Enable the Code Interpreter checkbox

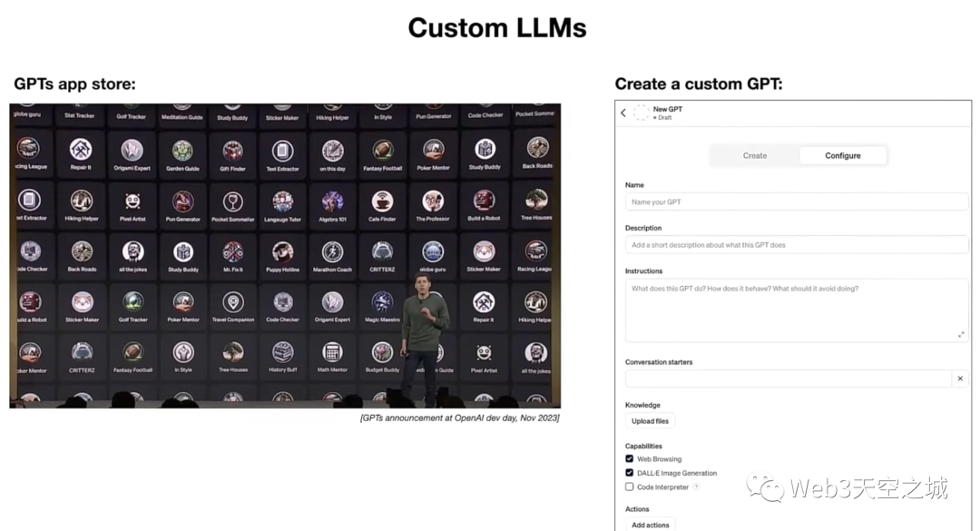coord(630,487)
